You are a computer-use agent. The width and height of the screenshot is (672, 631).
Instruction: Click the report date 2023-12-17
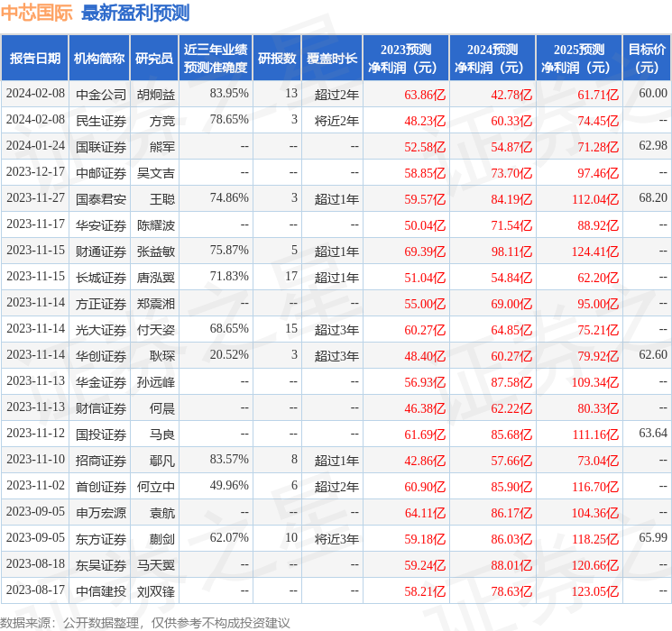point(35,171)
